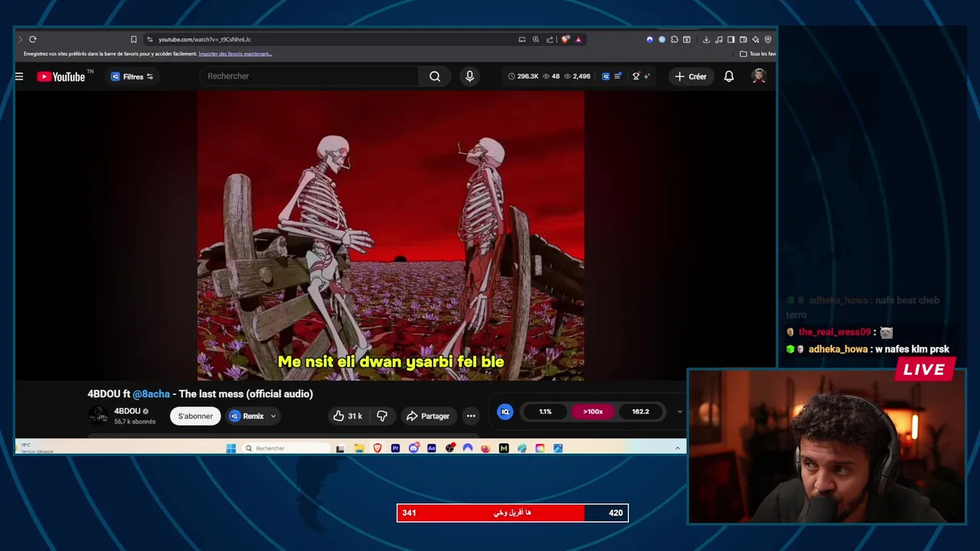
Task: Open the zoom magnifier in address bar
Action: click(536, 39)
